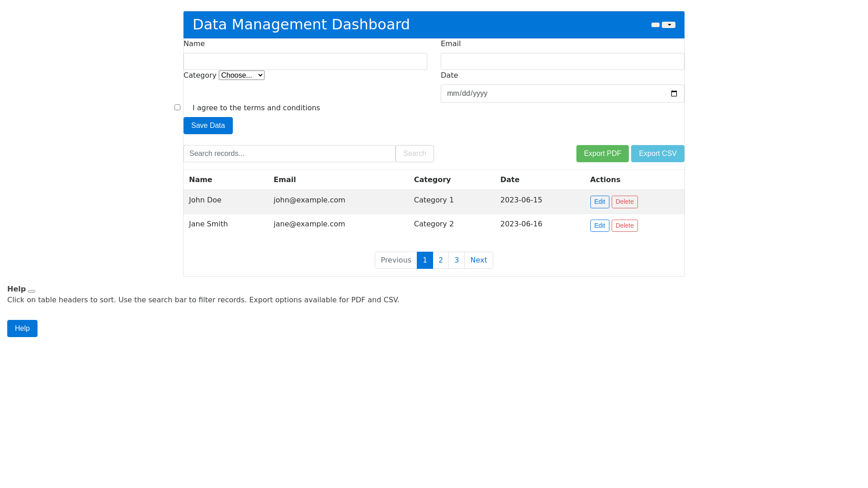Open the Category Choose... dropdown
This screenshot has height=488, width=868.
point(241,75)
